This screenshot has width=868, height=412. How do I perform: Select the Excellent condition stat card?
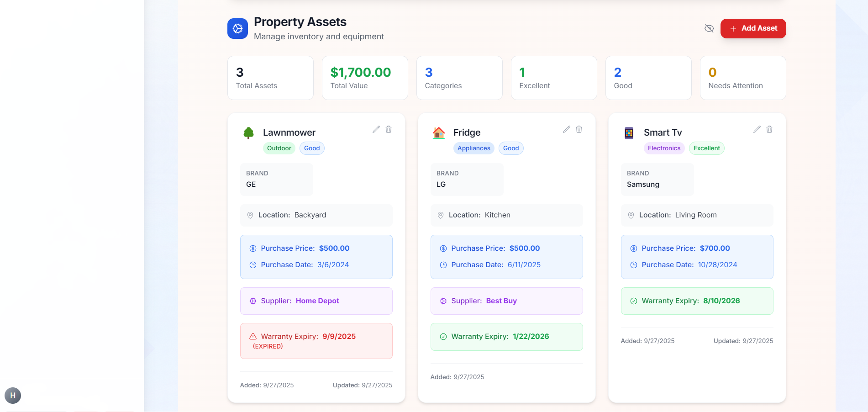pyautogui.click(x=554, y=78)
